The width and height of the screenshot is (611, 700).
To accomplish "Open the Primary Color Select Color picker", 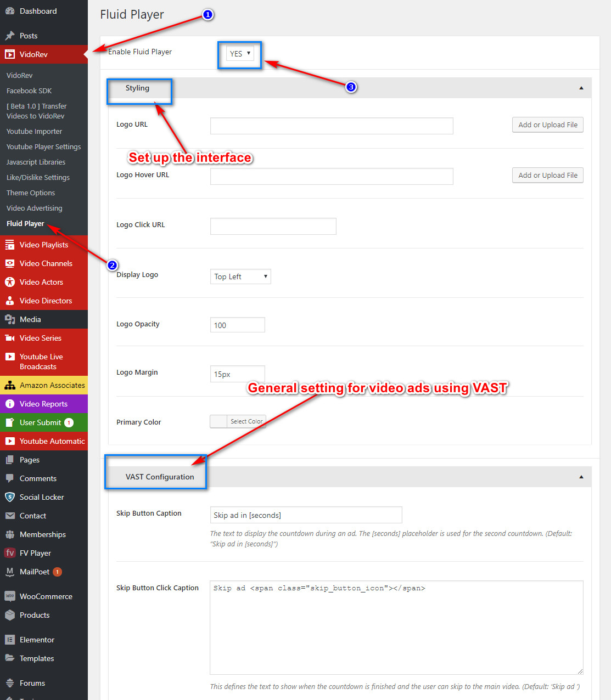I will 238,421.
